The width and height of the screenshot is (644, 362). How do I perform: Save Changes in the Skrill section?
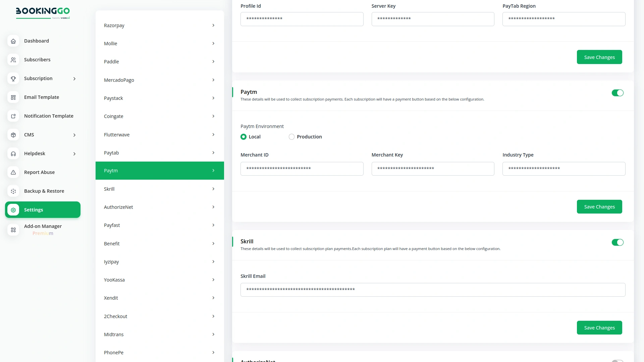click(599, 328)
